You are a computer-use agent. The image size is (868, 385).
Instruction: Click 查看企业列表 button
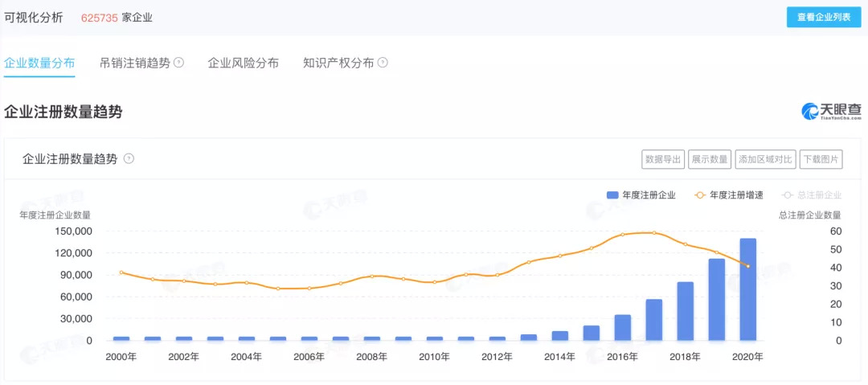tap(823, 17)
